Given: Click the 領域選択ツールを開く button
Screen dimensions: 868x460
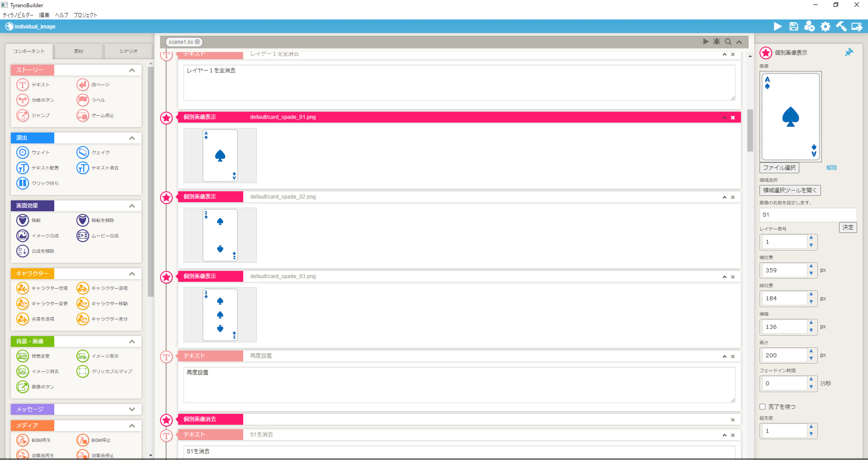Looking at the screenshot, I should [790, 190].
